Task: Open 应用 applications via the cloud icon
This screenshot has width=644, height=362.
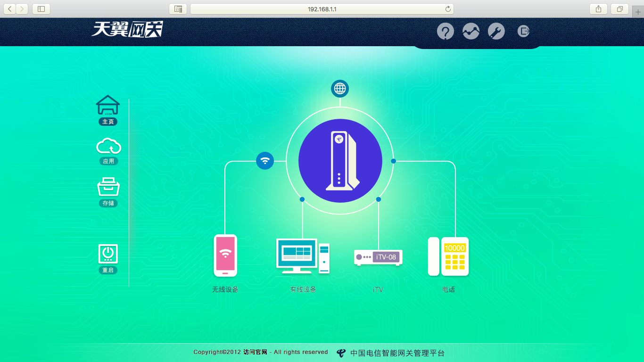Action: pos(108,146)
